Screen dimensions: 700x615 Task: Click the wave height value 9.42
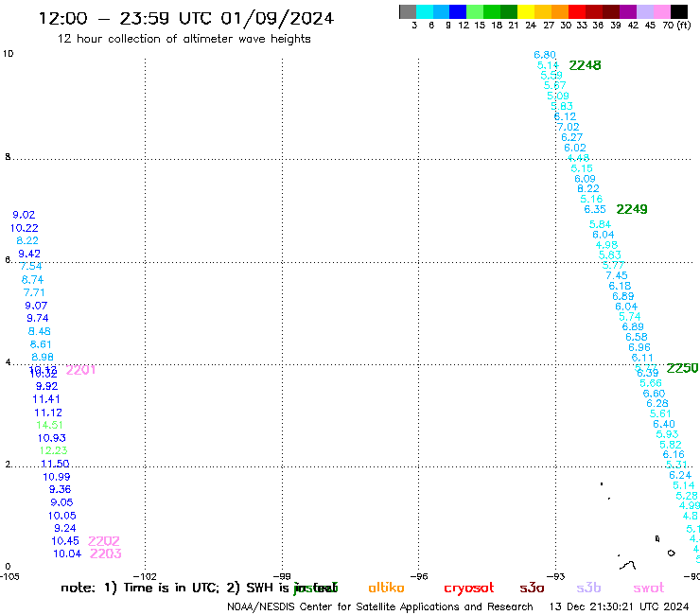tap(29, 254)
